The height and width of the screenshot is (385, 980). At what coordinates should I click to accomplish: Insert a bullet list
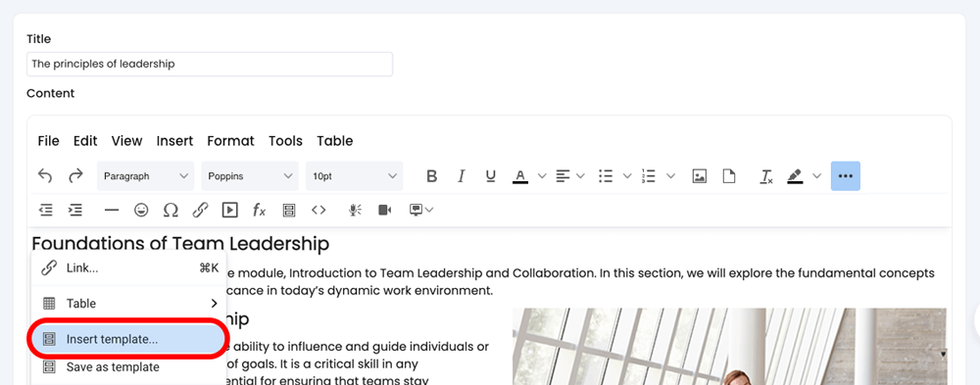(x=605, y=176)
